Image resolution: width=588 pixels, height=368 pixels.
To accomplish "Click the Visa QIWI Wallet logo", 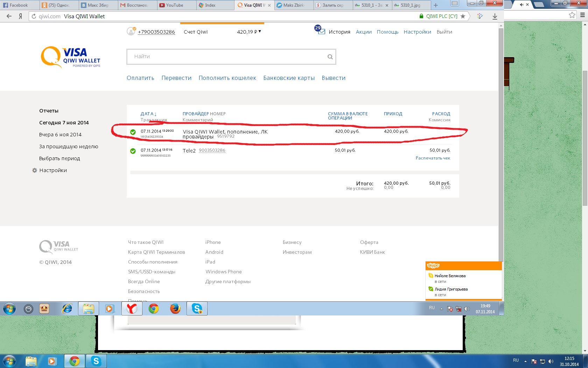I will tap(71, 57).
